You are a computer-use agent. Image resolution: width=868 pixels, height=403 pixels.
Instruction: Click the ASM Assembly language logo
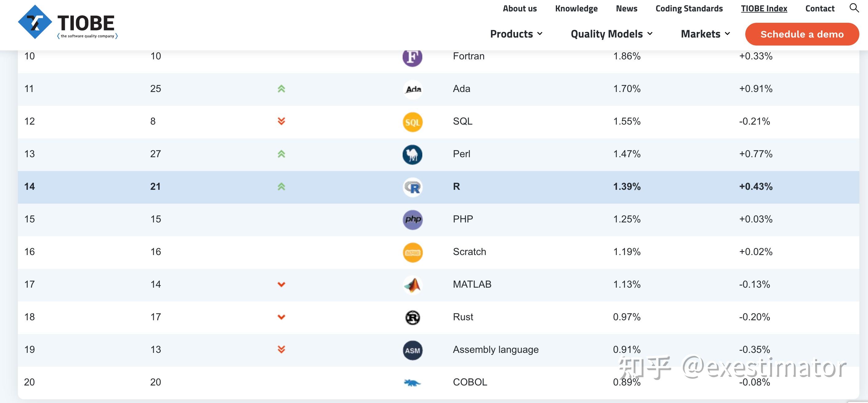click(x=412, y=350)
